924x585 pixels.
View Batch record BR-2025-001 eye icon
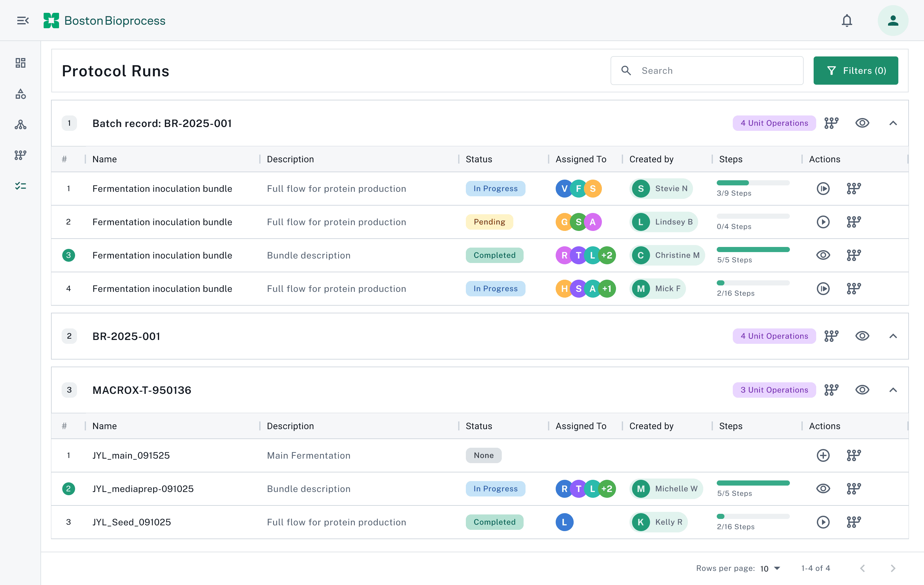click(862, 123)
